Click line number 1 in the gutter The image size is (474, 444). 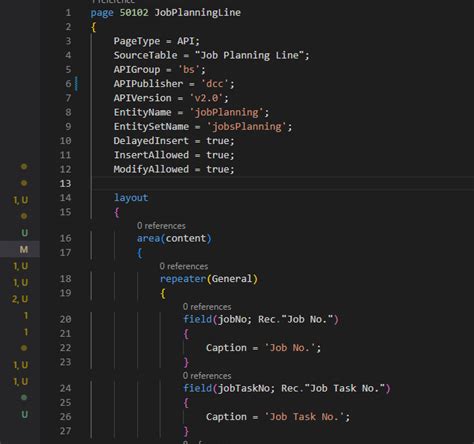[68, 13]
